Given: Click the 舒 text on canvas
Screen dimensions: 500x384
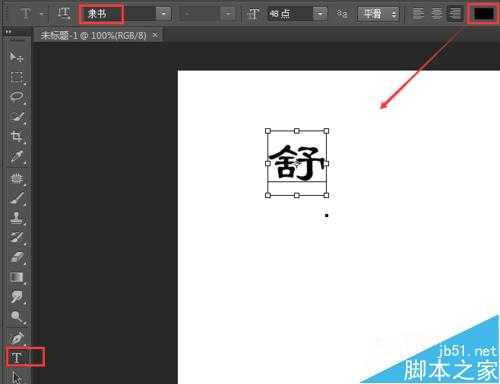Looking at the screenshot, I should tap(297, 163).
